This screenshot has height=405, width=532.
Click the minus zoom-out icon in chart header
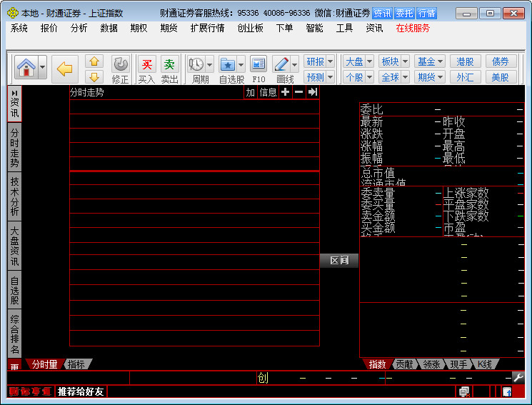298,92
